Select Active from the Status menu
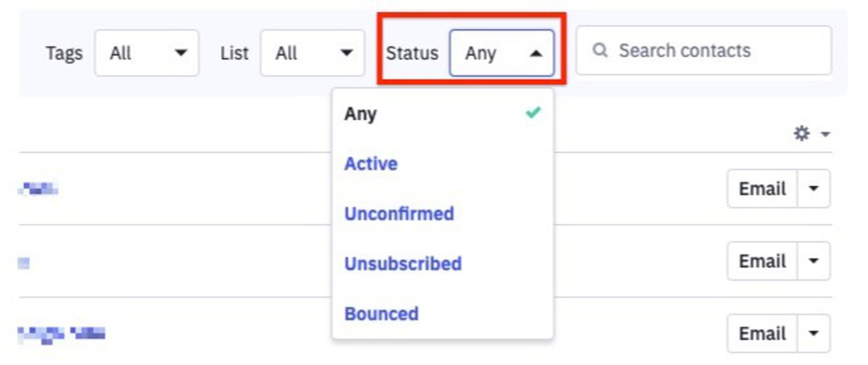 (x=371, y=163)
